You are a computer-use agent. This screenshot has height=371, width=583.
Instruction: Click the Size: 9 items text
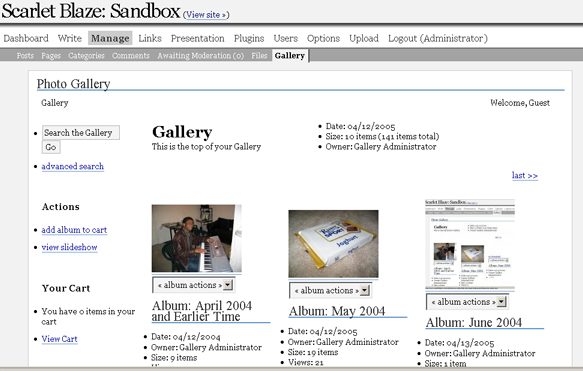[x=174, y=358]
